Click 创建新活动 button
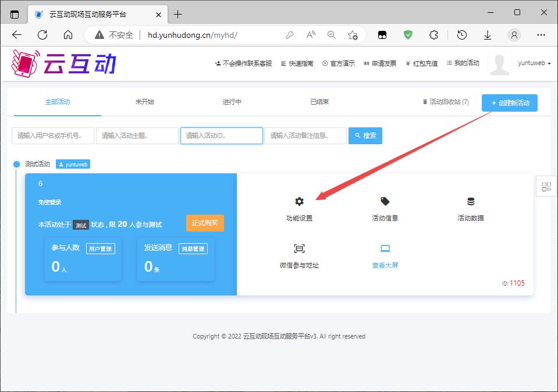The height and width of the screenshot is (392, 558). coord(510,103)
